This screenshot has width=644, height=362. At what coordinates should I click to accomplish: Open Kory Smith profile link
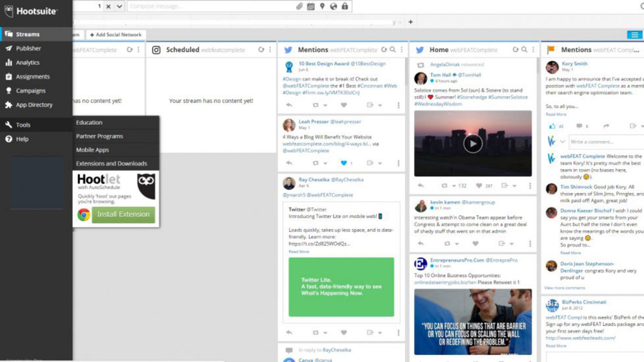(575, 63)
